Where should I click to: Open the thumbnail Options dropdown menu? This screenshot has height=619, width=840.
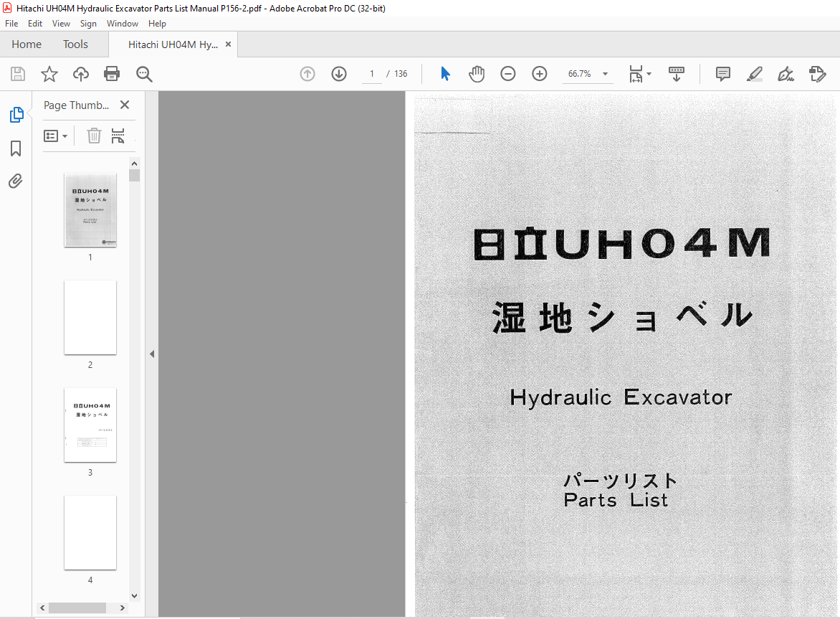55,136
